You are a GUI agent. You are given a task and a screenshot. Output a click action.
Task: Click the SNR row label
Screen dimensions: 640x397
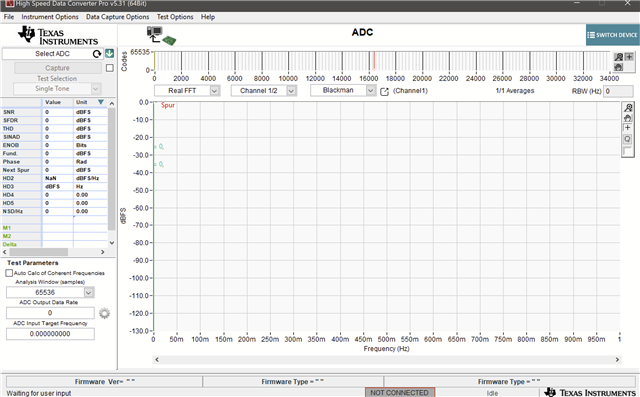click(x=9, y=112)
